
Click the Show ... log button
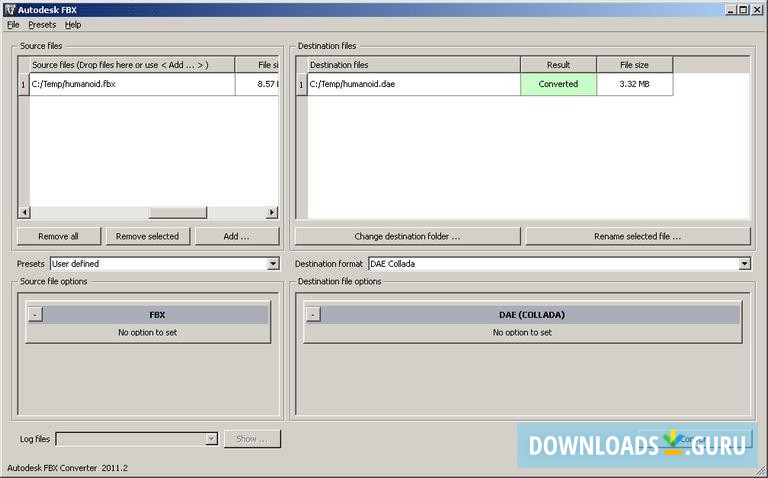[x=252, y=439]
